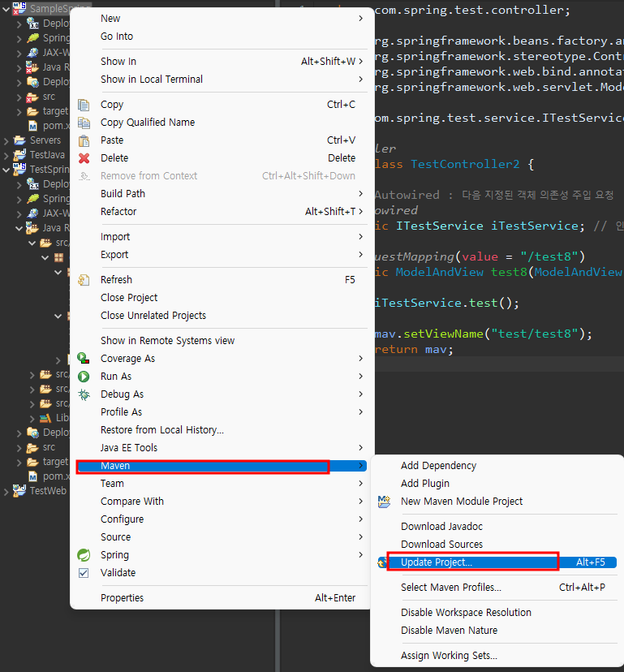Open the Import submenu
The width and height of the screenshot is (624, 672).
(x=222, y=237)
